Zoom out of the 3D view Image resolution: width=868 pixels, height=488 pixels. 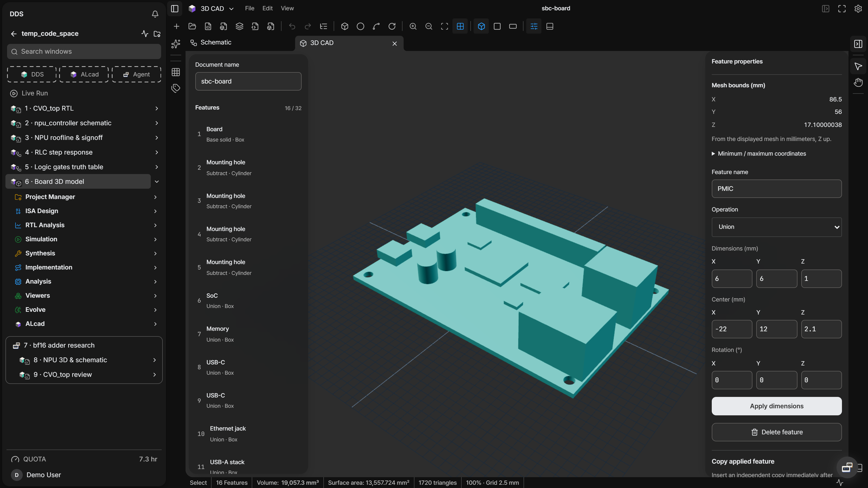point(429,26)
